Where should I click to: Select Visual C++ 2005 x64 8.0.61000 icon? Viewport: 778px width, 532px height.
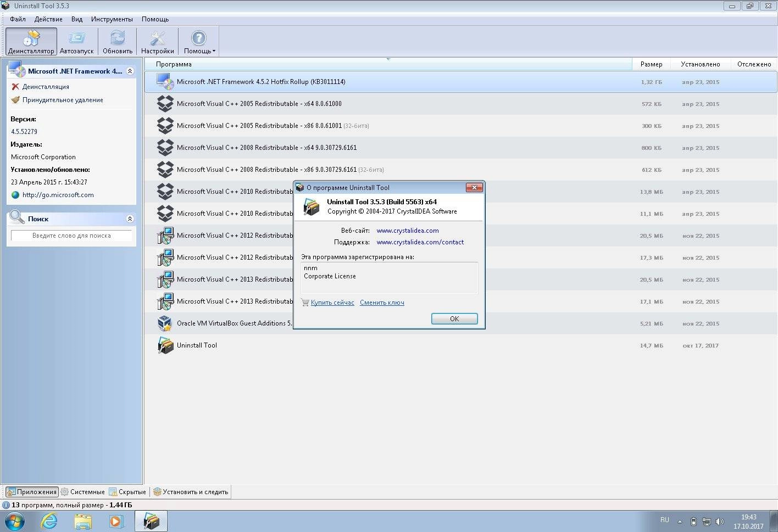(165, 104)
